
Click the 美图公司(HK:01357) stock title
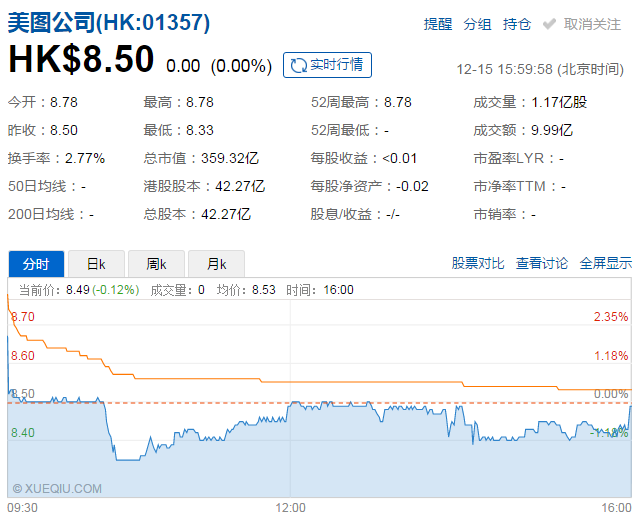tap(109, 22)
